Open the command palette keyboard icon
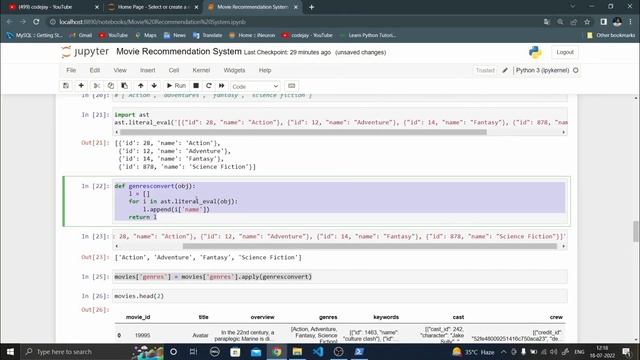 click(291, 86)
